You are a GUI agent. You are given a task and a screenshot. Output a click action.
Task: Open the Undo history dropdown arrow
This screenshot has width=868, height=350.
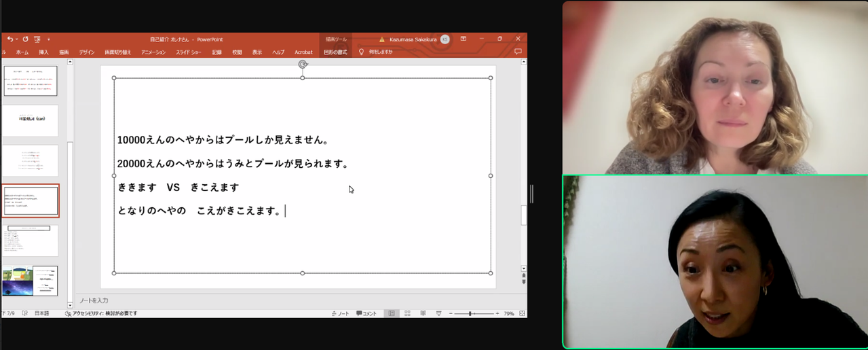16,39
